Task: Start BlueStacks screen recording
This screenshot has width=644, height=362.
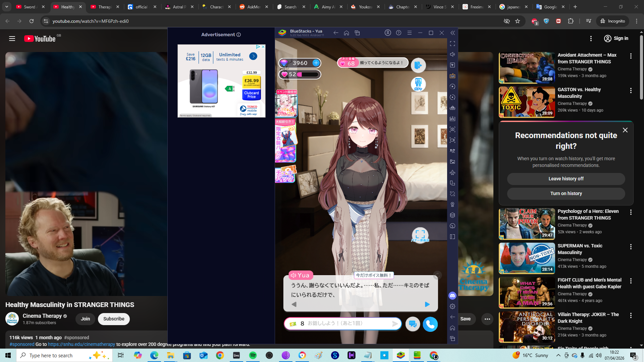Action: click(452, 140)
